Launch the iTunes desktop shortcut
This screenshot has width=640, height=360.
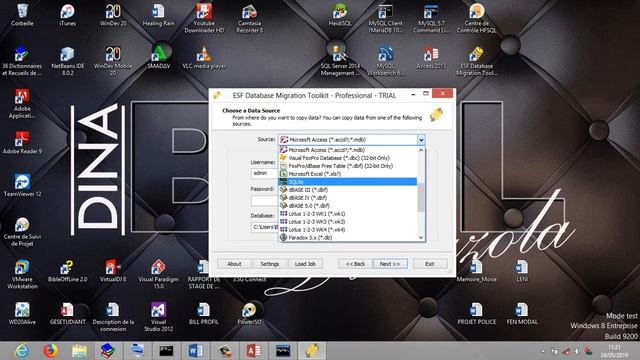67,14
